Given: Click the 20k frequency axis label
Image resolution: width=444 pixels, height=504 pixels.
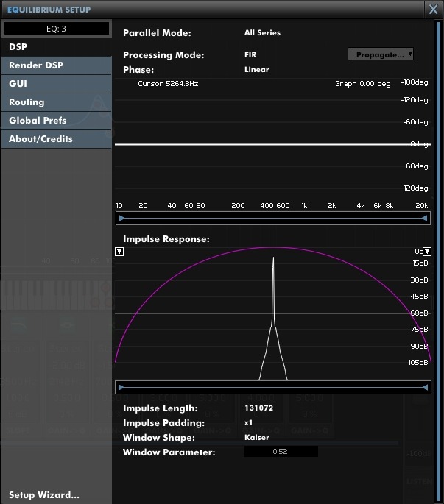Looking at the screenshot, I should (421, 206).
